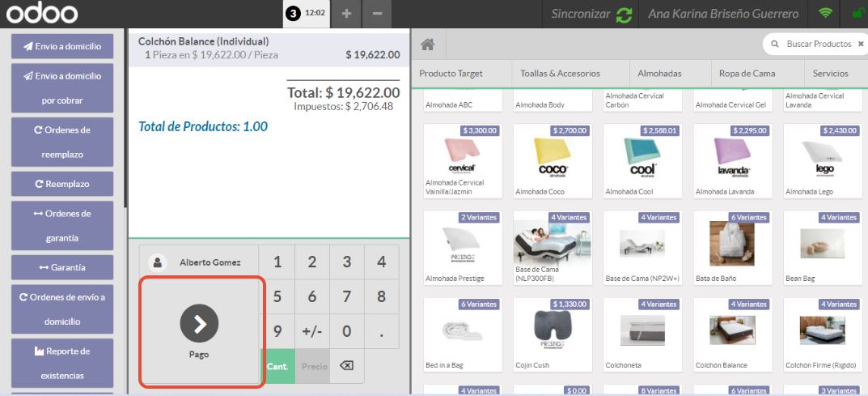Go to home product category icon

point(427,45)
